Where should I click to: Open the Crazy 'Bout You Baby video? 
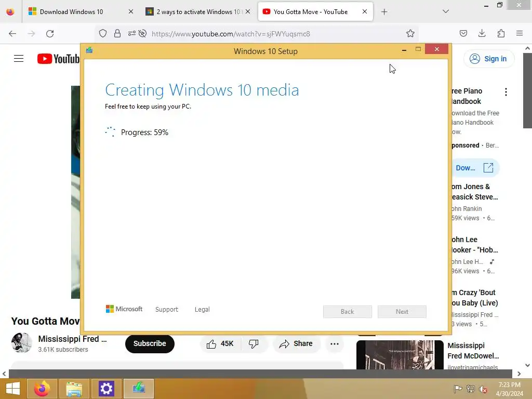(x=474, y=298)
